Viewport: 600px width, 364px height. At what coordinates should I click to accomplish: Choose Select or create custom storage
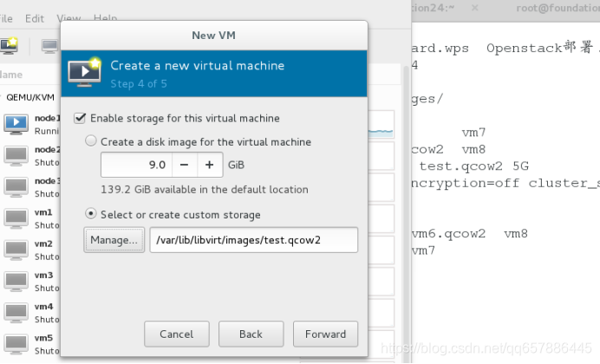[x=91, y=213]
